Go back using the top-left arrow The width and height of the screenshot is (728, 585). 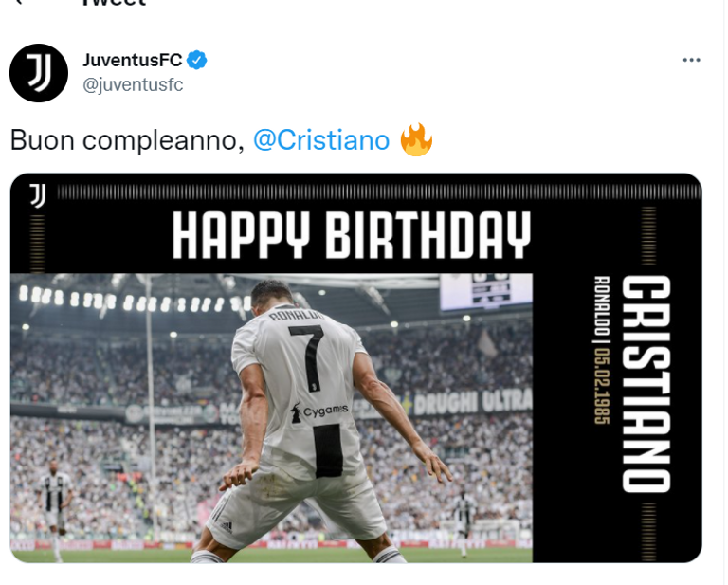(19, 2)
